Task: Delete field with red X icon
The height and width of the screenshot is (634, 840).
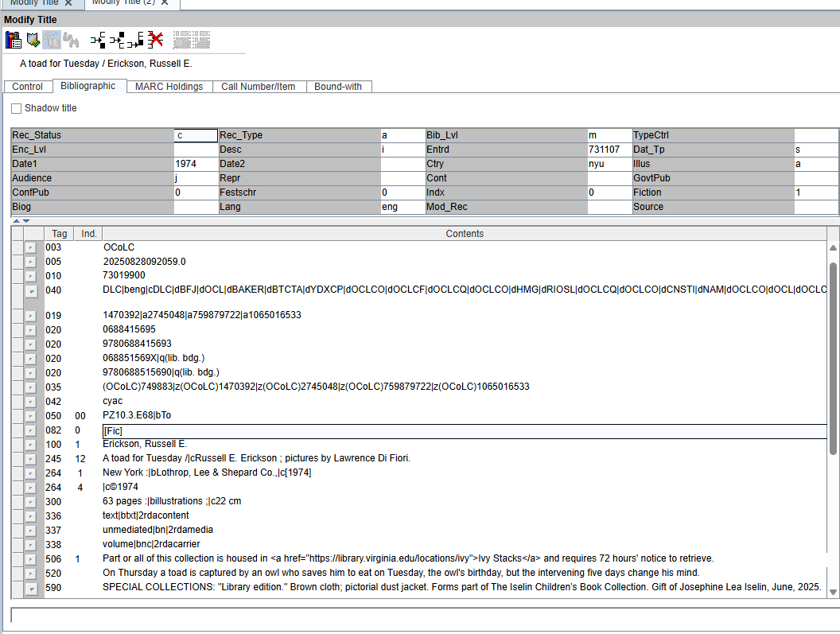Action: click(155, 40)
